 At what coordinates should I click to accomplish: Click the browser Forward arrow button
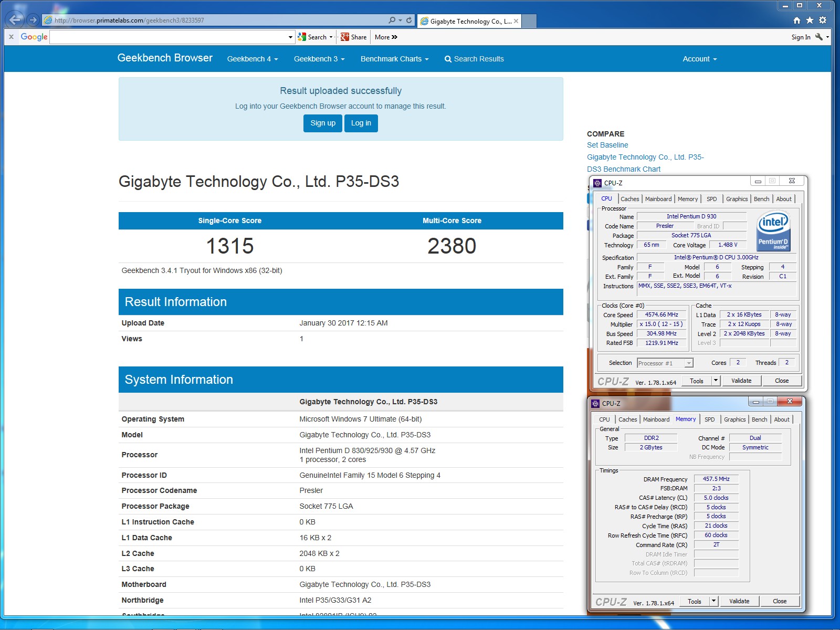(x=33, y=20)
